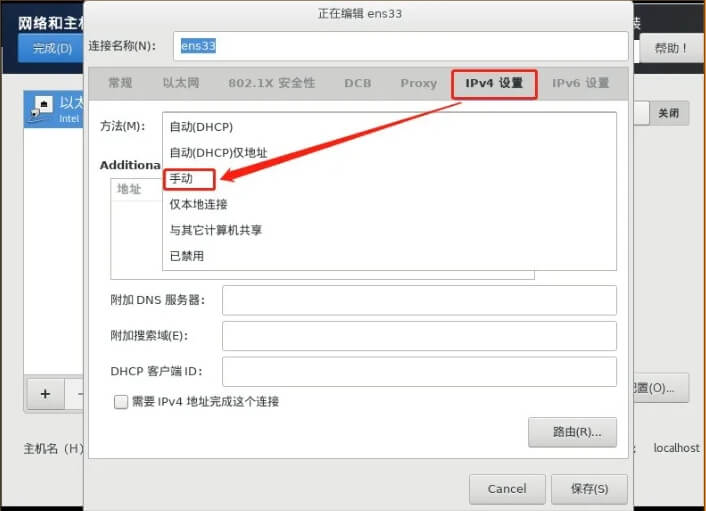The width and height of the screenshot is (706, 511).
Task: Click 完成(D) in network window
Action: click(51, 48)
